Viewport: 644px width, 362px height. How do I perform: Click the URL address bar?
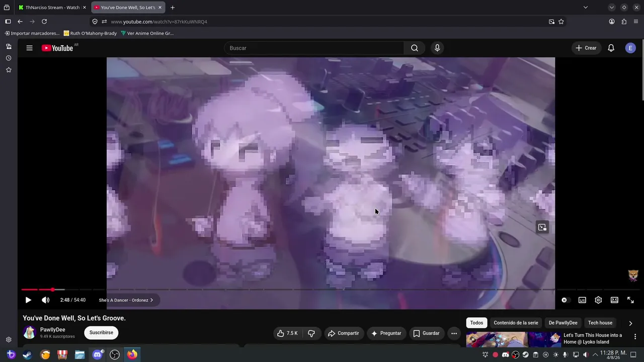coord(327,22)
